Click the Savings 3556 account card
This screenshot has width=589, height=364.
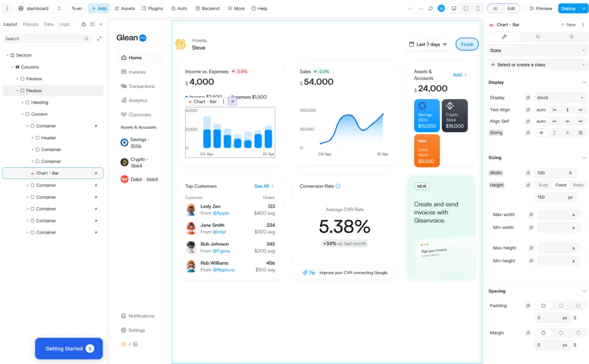pos(427,116)
